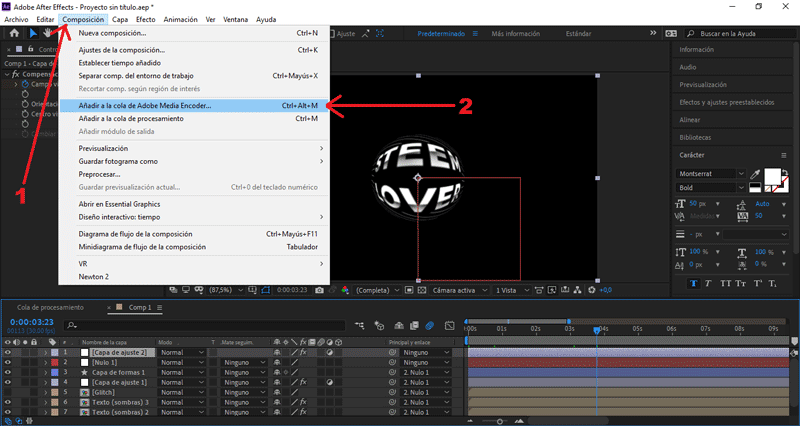Enable faux bold in Character panel

click(693, 284)
